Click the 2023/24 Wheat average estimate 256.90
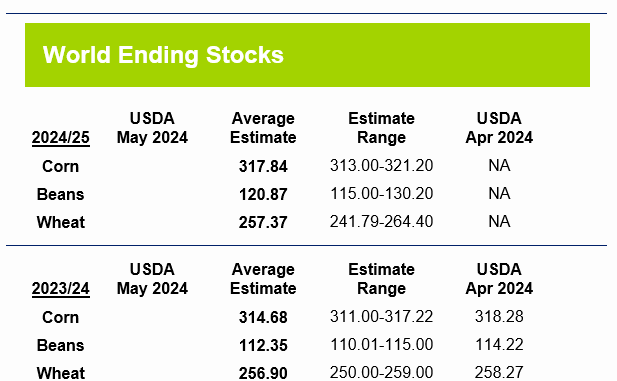Screen dimensions: 617x381 (x=263, y=373)
